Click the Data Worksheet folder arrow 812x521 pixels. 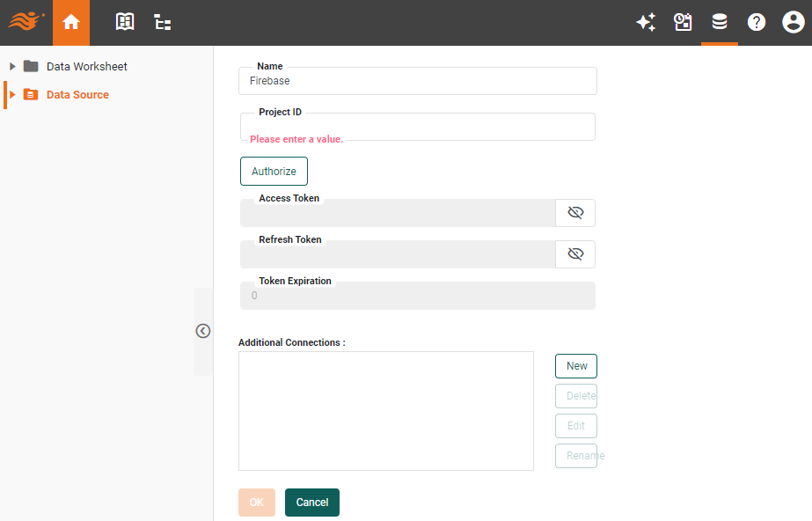[x=11, y=66]
